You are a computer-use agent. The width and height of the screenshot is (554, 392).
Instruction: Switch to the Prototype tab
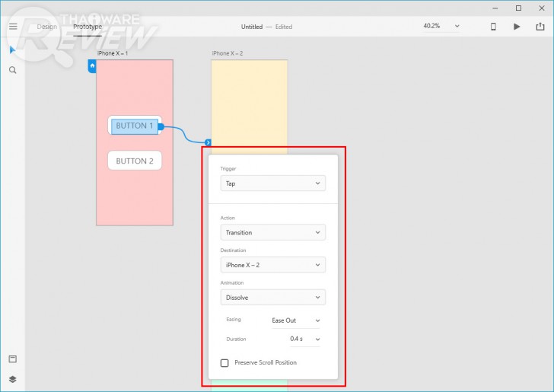click(x=88, y=27)
